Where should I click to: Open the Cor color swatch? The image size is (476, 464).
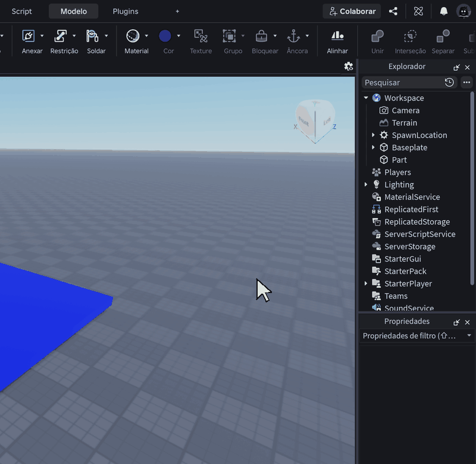(165, 36)
